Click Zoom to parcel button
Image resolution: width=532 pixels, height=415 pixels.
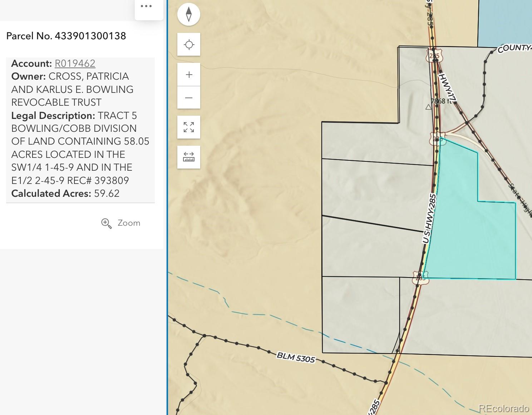(121, 223)
